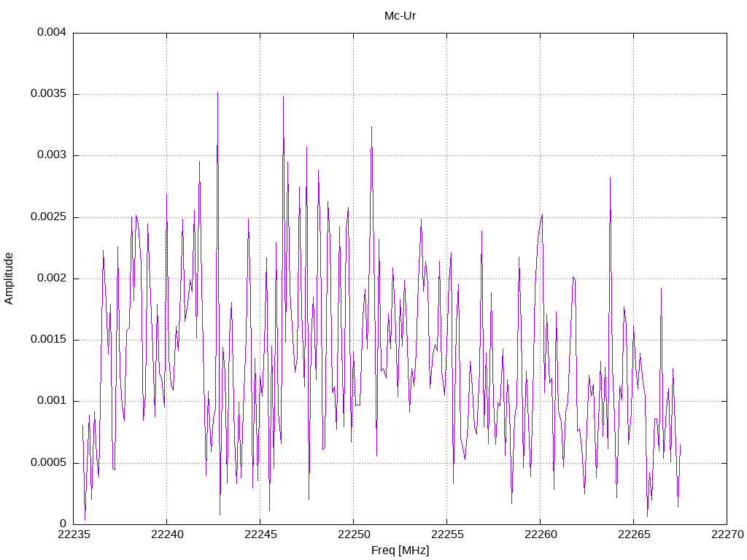The image size is (747, 560).
Task: Click the Mc-Ur plot title
Action: (x=400, y=16)
